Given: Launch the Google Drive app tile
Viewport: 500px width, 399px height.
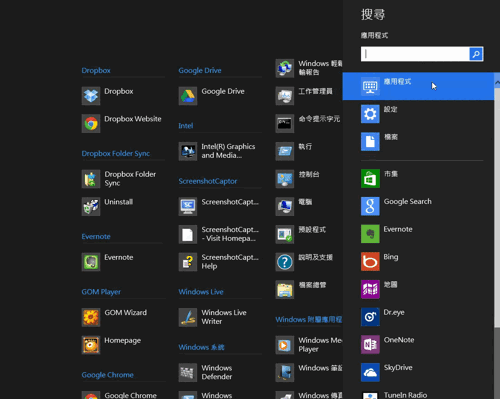Looking at the screenshot, I should [x=212, y=96].
